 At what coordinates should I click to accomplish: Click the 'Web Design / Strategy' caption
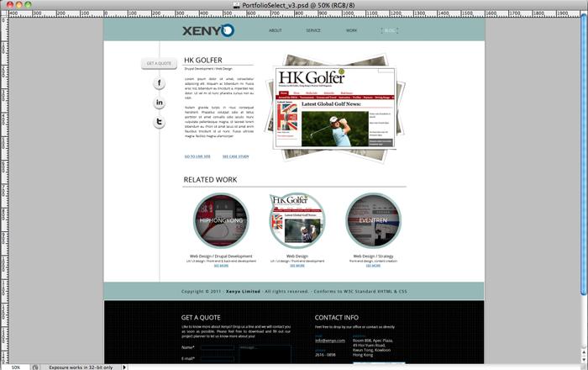(x=373, y=256)
